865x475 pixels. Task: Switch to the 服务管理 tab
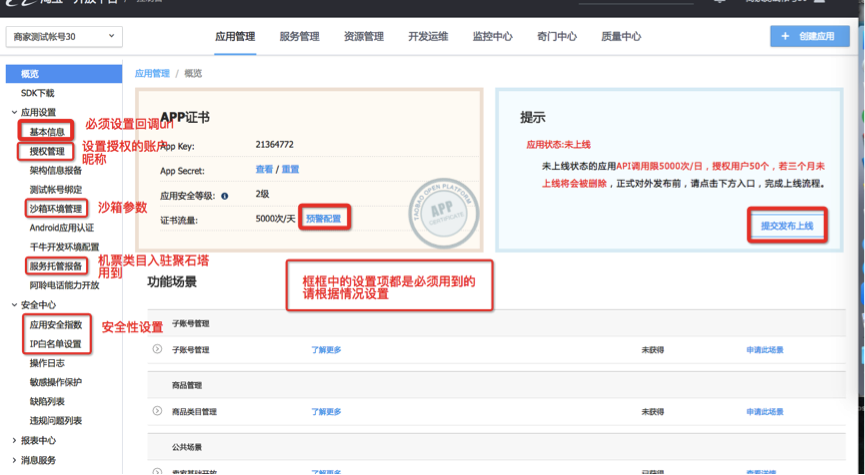(x=300, y=36)
